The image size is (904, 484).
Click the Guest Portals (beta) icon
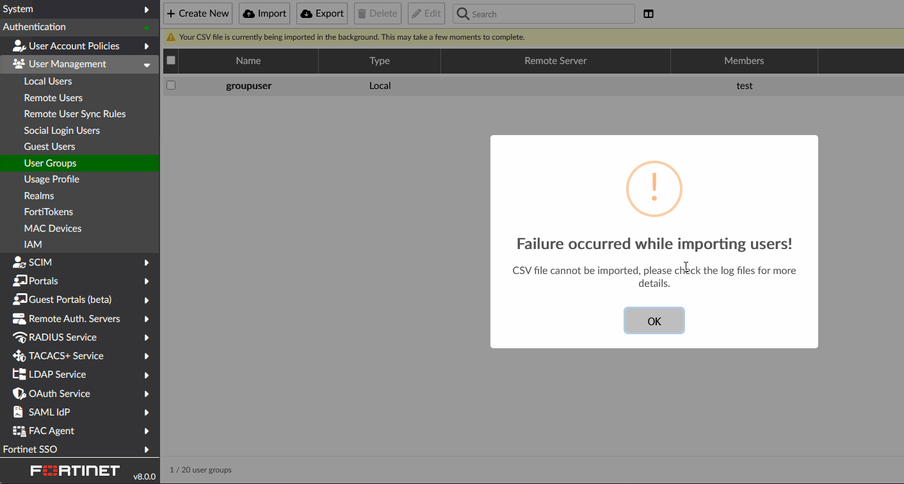19,299
